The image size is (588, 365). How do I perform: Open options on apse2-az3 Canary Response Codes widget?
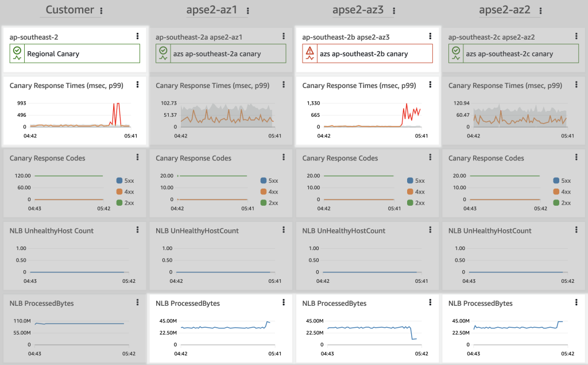pyautogui.click(x=430, y=157)
